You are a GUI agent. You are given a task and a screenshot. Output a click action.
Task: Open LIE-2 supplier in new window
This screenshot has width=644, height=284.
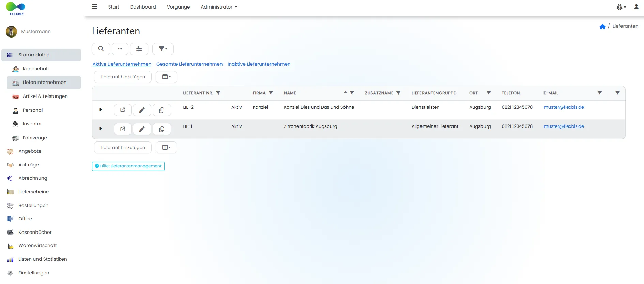[123, 110]
